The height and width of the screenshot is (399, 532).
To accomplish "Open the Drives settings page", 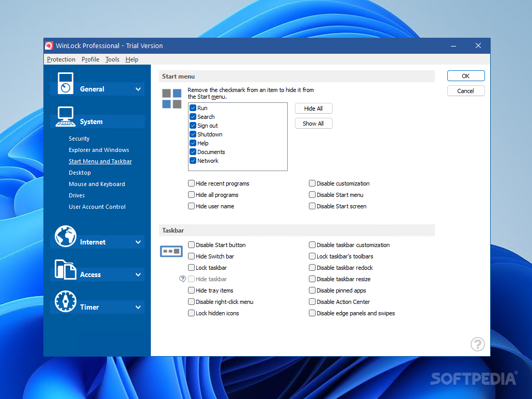I will click(76, 195).
